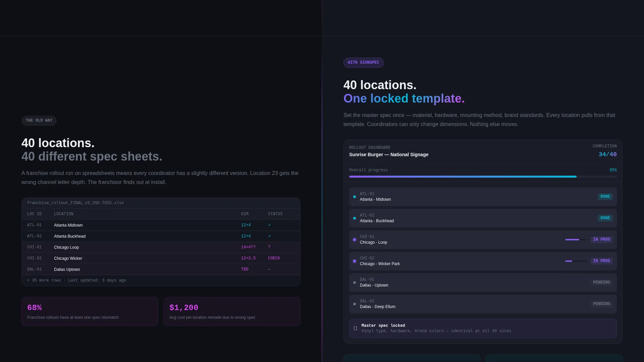The height and width of the screenshot is (362, 644).
Task: Click the WITH SIGNSPEC pill badge
Action: [x=363, y=63]
